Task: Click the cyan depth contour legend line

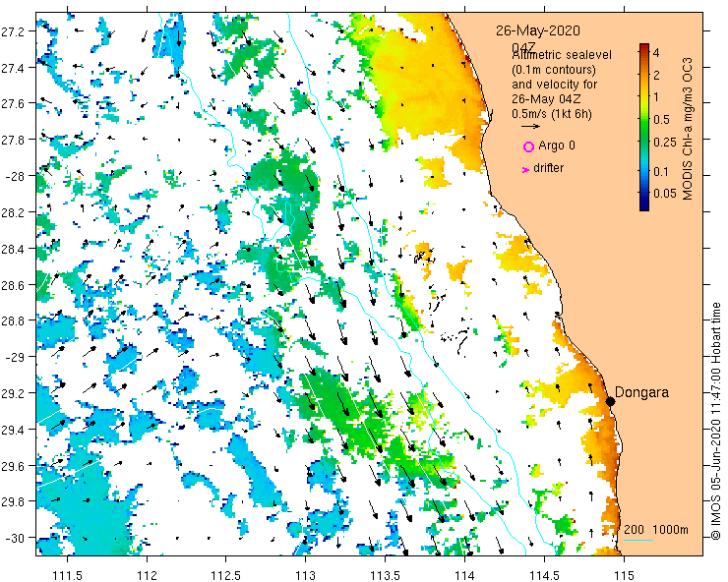Action: (637, 541)
